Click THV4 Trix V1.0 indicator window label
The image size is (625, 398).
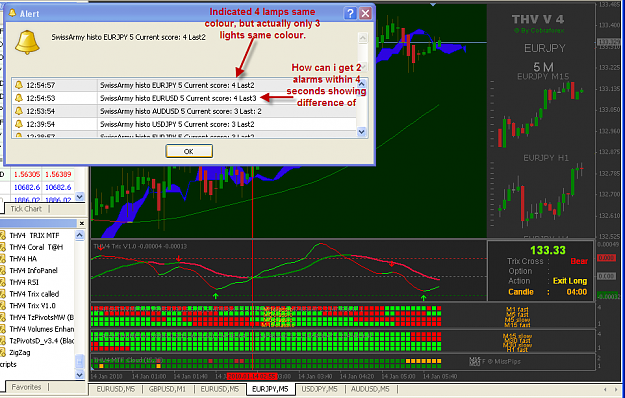pyautogui.click(x=140, y=247)
